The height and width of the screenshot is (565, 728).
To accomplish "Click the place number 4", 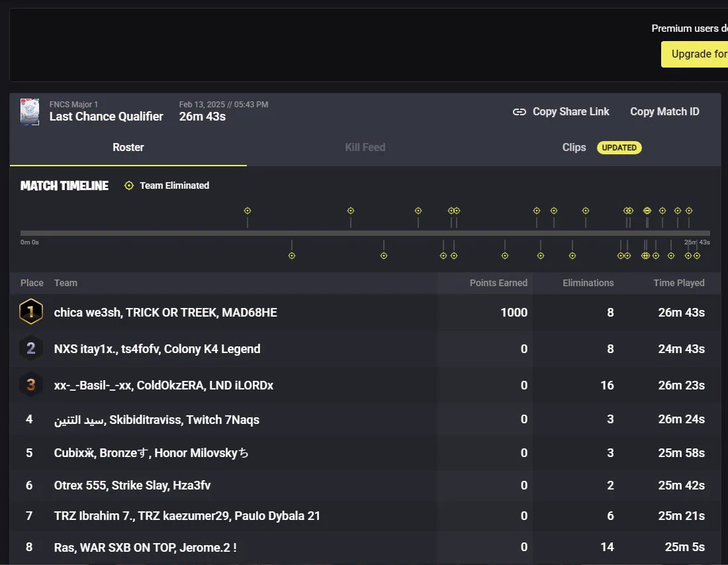I will pyautogui.click(x=29, y=419).
